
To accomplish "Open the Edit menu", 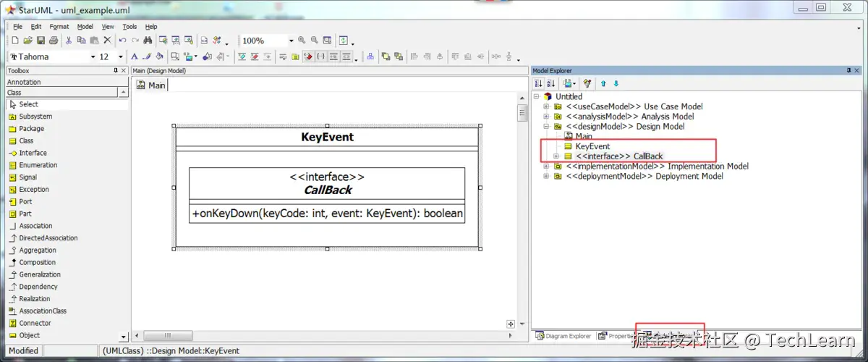I will coord(36,27).
